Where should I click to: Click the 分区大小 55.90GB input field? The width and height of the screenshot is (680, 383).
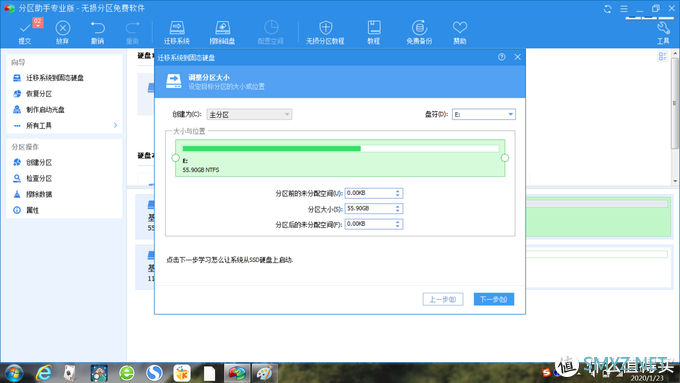(374, 209)
